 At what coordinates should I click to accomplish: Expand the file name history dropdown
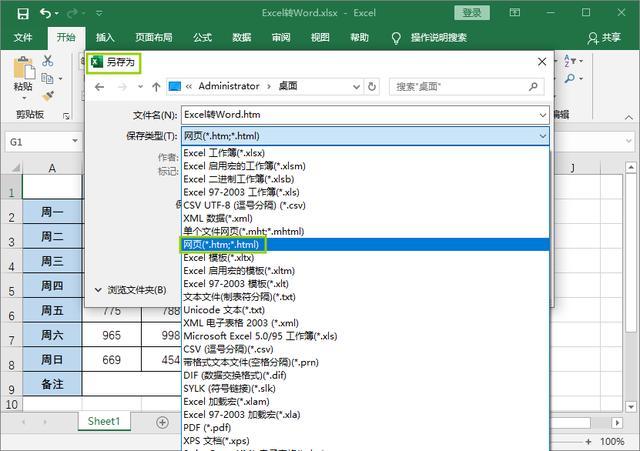click(542, 115)
